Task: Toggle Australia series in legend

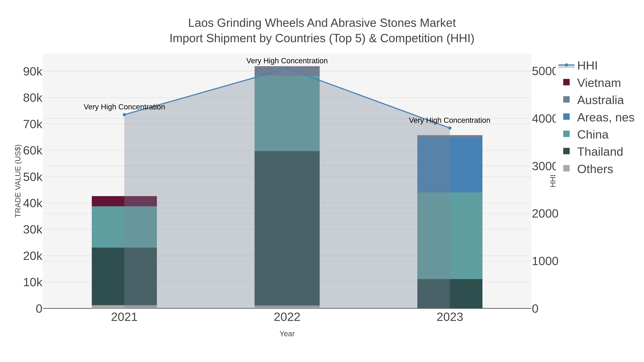Action: pos(593,100)
